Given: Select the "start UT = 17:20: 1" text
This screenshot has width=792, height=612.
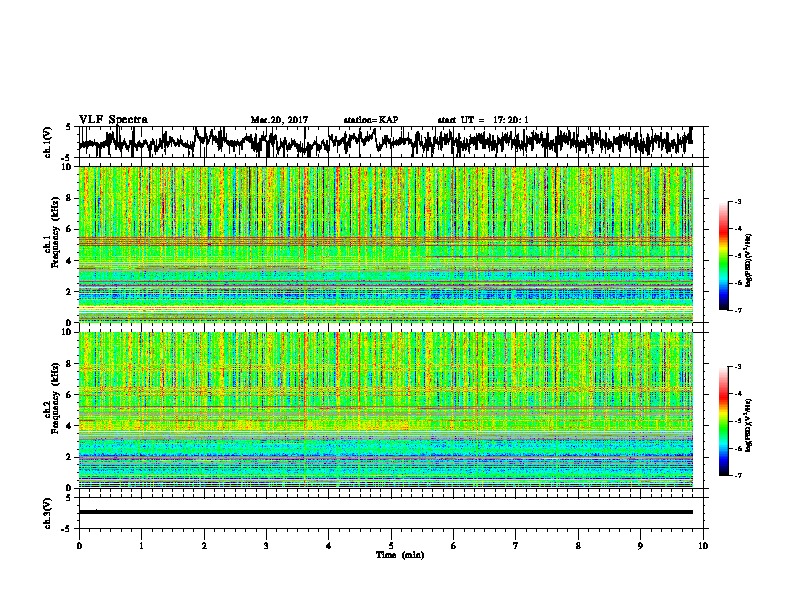Looking at the screenshot, I should tap(483, 120).
